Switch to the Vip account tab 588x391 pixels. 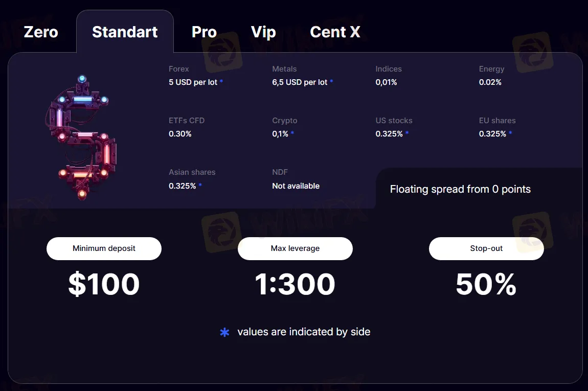263,32
